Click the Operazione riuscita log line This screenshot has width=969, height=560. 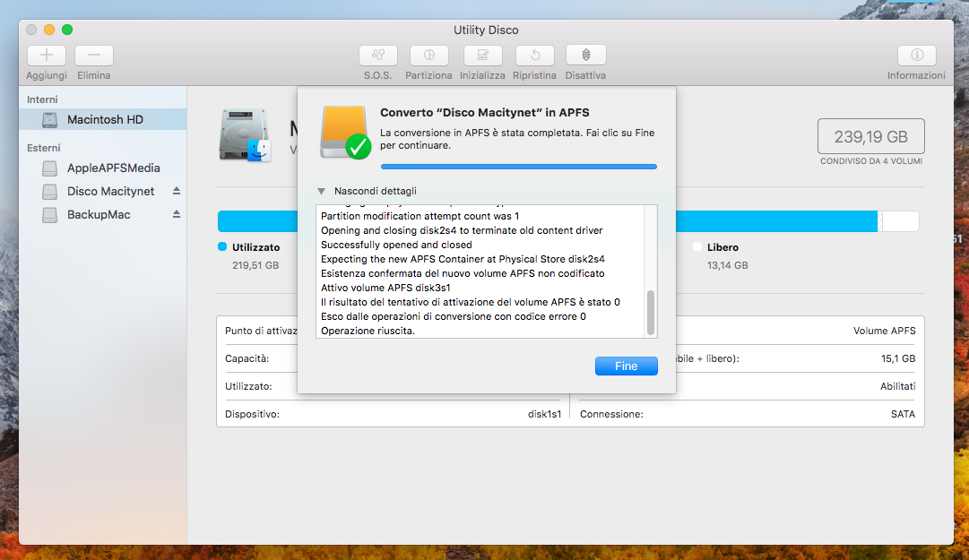[368, 331]
